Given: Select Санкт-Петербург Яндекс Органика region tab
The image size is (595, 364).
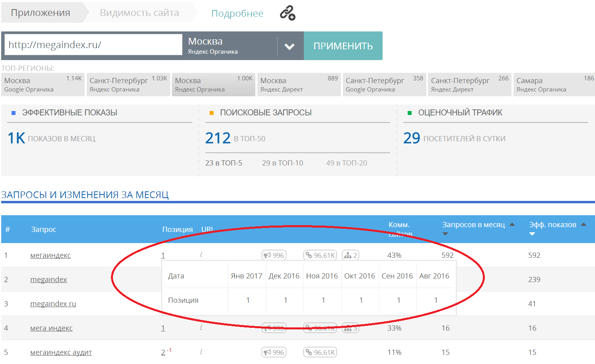Looking at the screenshot, I should click(x=128, y=84).
